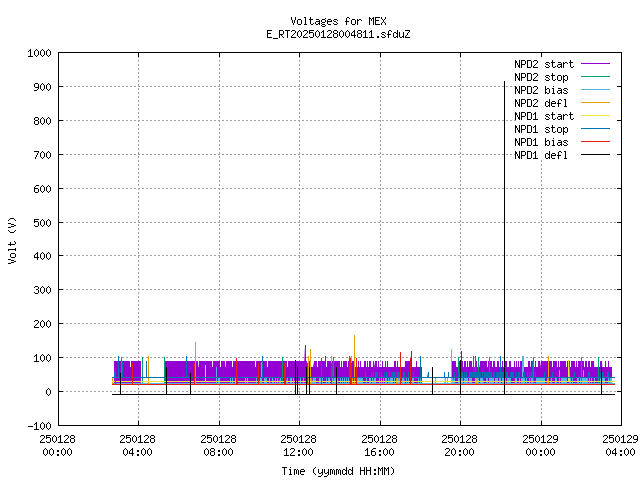The height and width of the screenshot is (480, 640).
Task: Click the 700 y-axis tick label
Action: [x=42, y=155]
